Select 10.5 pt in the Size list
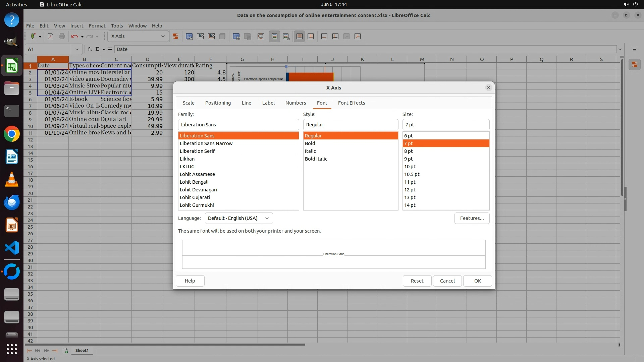This screenshot has height=362, width=644. click(412, 174)
